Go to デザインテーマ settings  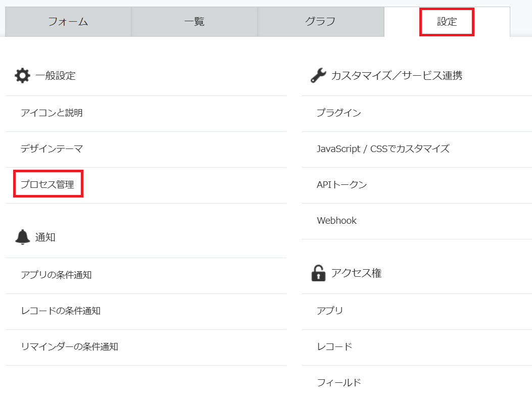click(52, 149)
